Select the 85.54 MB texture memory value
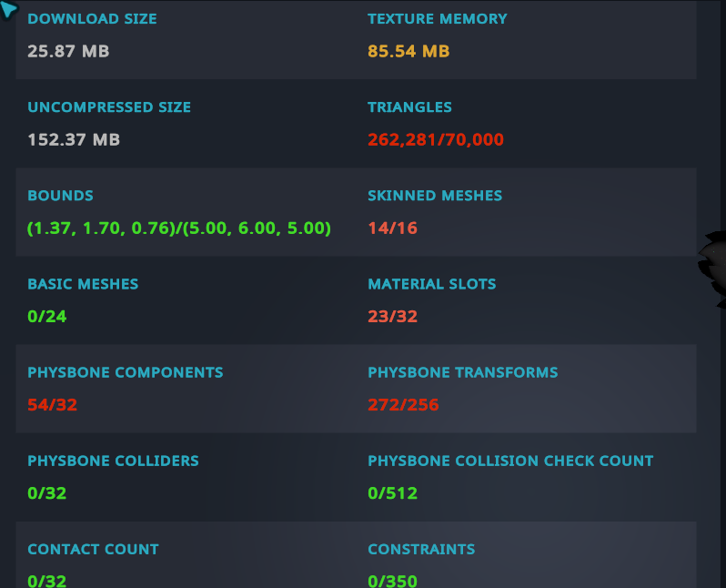The height and width of the screenshot is (588, 726). tap(408, 52)
